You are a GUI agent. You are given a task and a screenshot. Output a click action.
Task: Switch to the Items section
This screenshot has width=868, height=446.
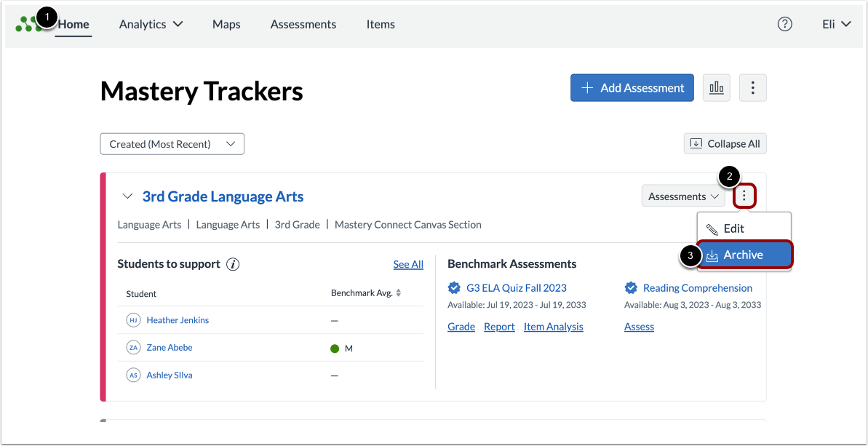pyautogui.click(x=380, y=23)
